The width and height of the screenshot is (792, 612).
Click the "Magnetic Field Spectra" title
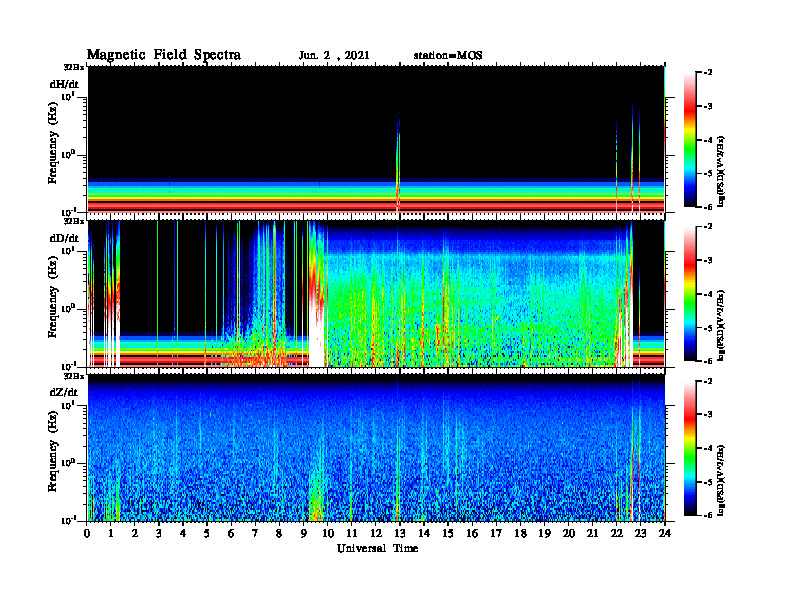click(164, 55)
